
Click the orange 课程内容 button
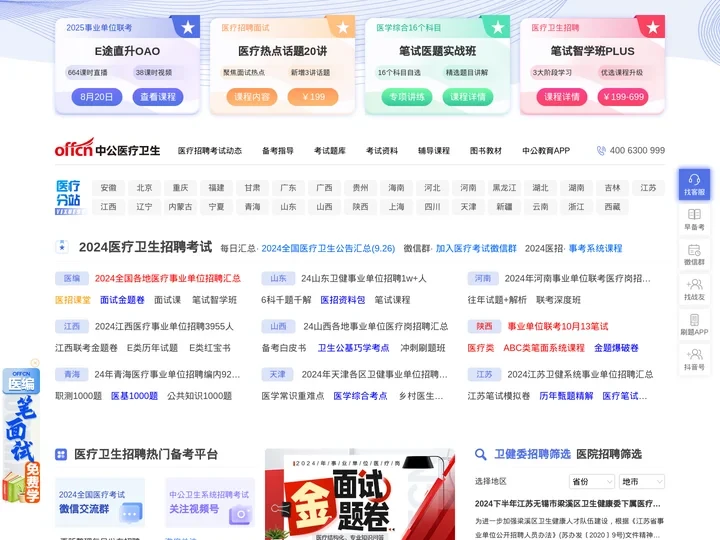(252, 97)
